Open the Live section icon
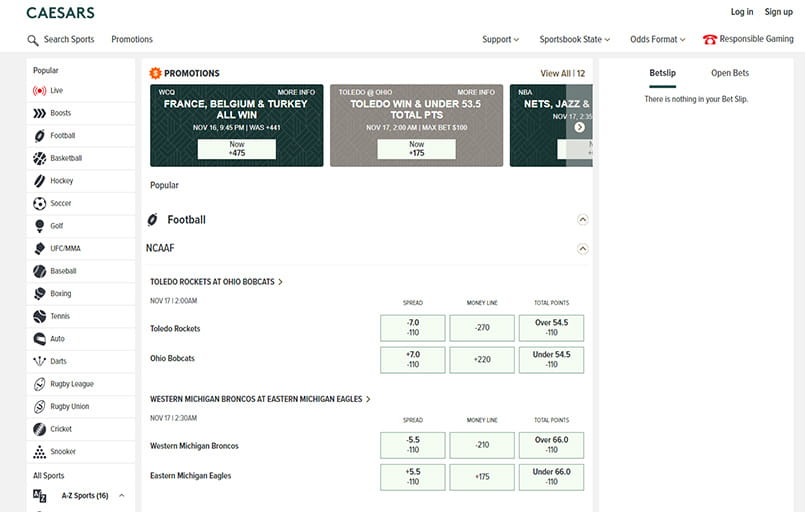The height and width of the screenshot is (512, 805). point(40,91)
